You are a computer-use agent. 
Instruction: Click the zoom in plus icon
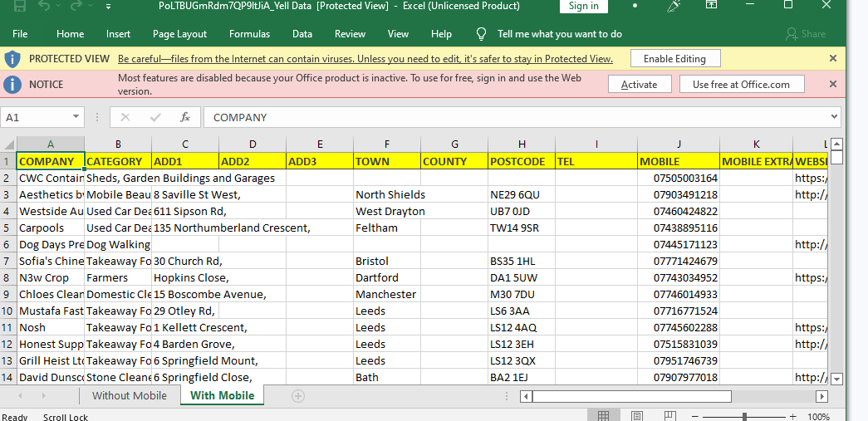(792, 416)
